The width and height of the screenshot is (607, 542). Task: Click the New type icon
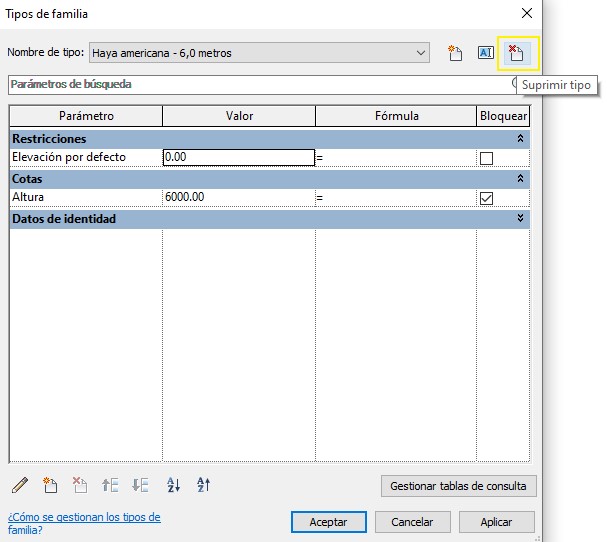tap(455, 53)
